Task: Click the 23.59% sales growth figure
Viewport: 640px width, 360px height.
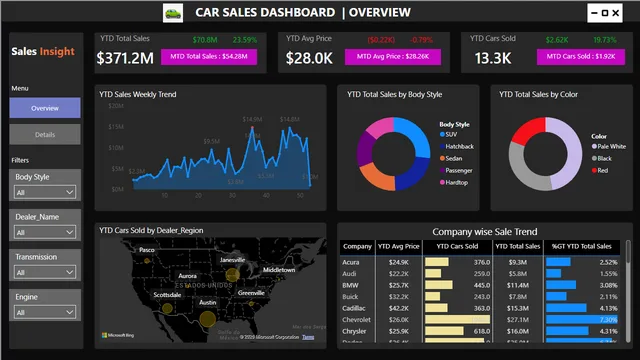Action: [245, 40]
